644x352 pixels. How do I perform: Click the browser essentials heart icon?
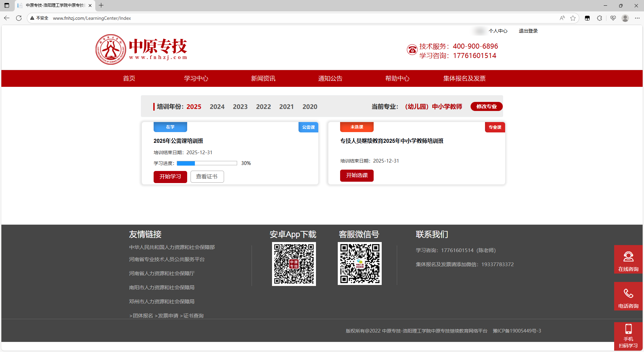[613, 18]
